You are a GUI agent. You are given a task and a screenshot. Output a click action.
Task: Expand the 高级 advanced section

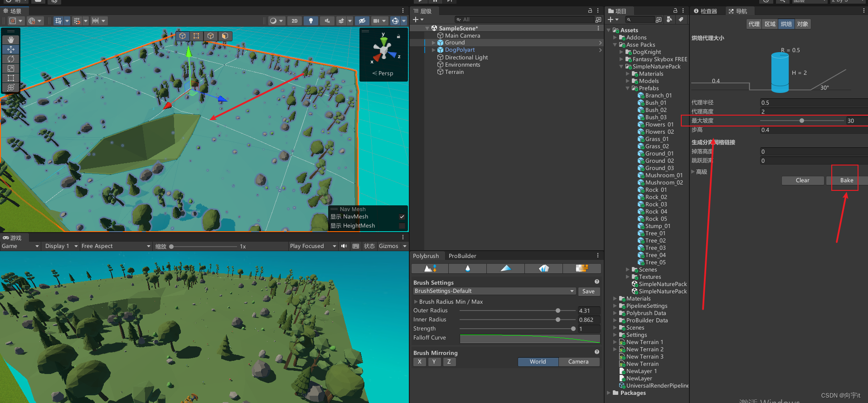[x=693, y=172]
